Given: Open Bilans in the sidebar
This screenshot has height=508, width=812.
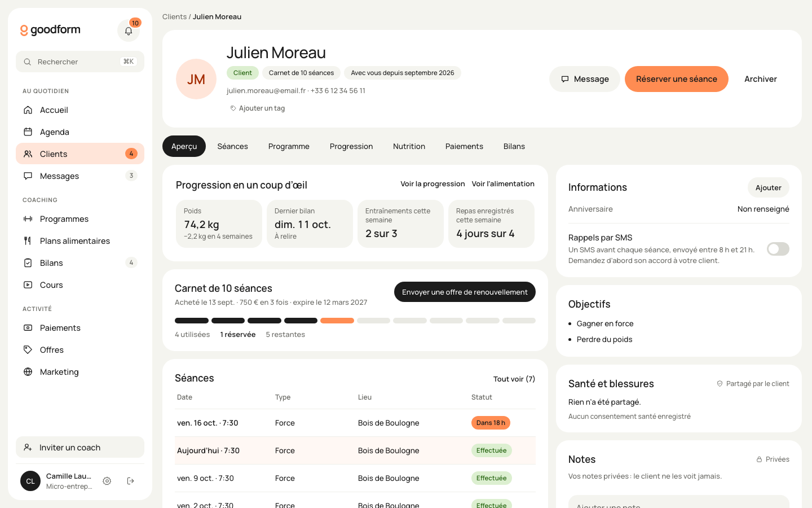Looking at the screenshot, I should [x=80, y=263].
